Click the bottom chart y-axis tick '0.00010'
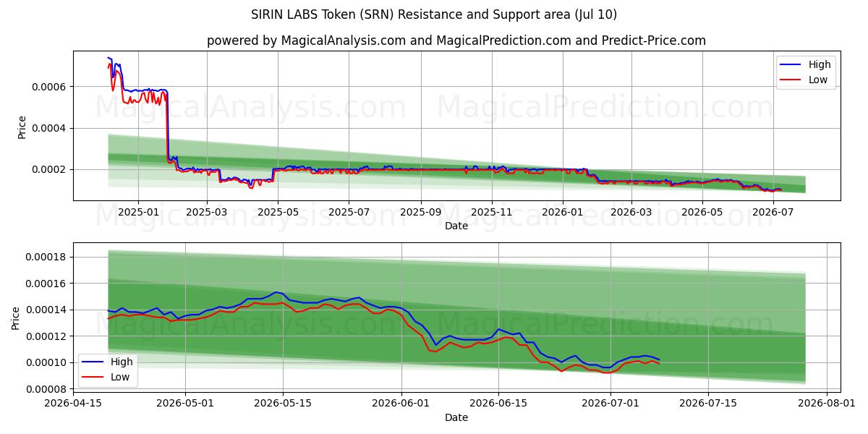 tap(45, 362)
